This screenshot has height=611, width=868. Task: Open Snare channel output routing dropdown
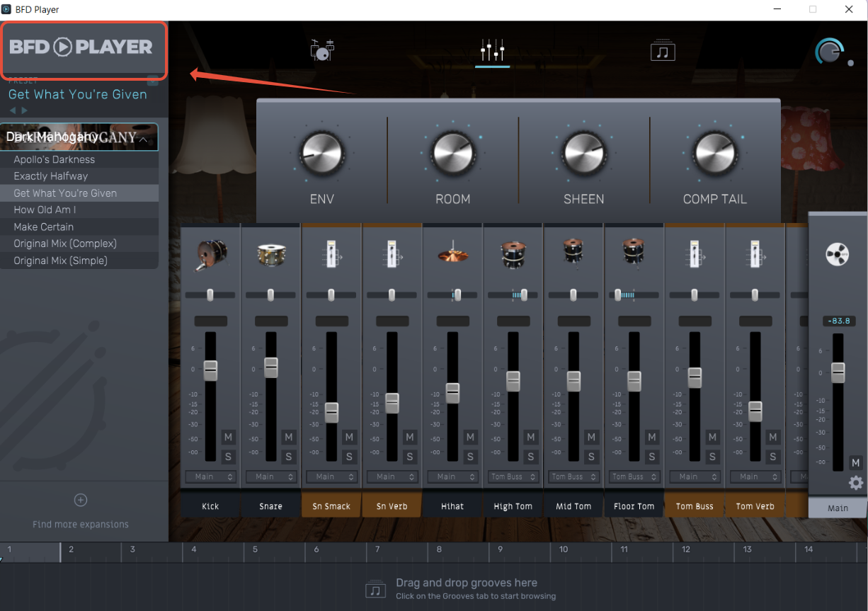click(271, 477)
